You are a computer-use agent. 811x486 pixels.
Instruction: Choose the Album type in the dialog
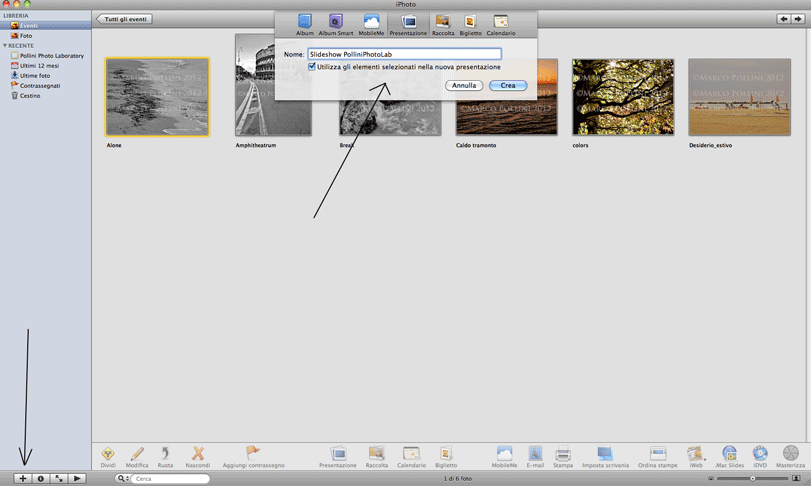(x=305, y=24)
